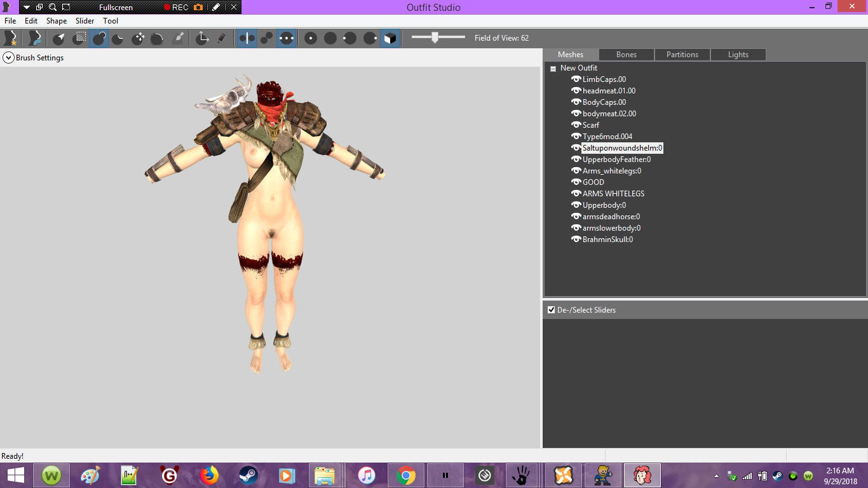
Task: Select the ARMS WHITELEGS mesh name
Action: 613,194
